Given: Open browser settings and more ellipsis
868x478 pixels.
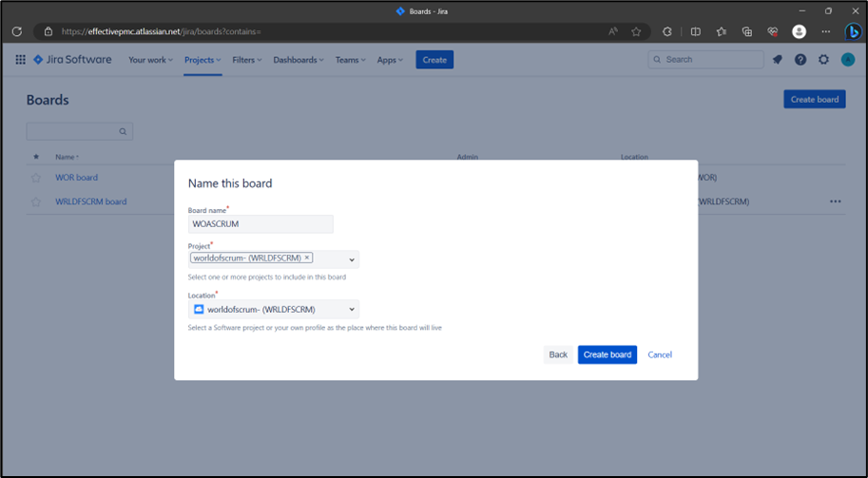Looking at the screenshot, I should [826, 31].
